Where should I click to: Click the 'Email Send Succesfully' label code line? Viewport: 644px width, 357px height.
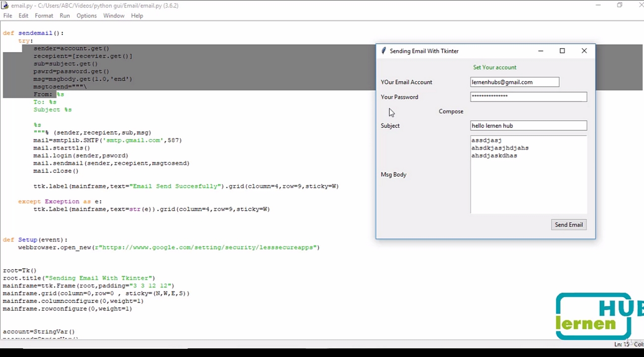point(186,186)
